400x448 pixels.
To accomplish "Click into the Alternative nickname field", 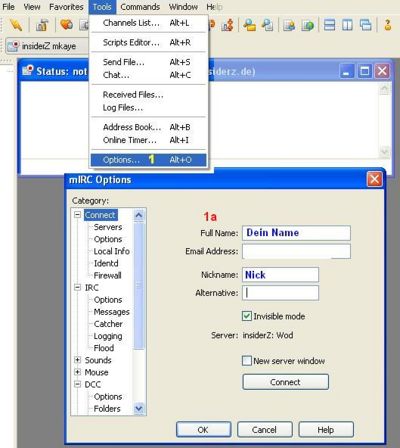I will coord(280,293).
